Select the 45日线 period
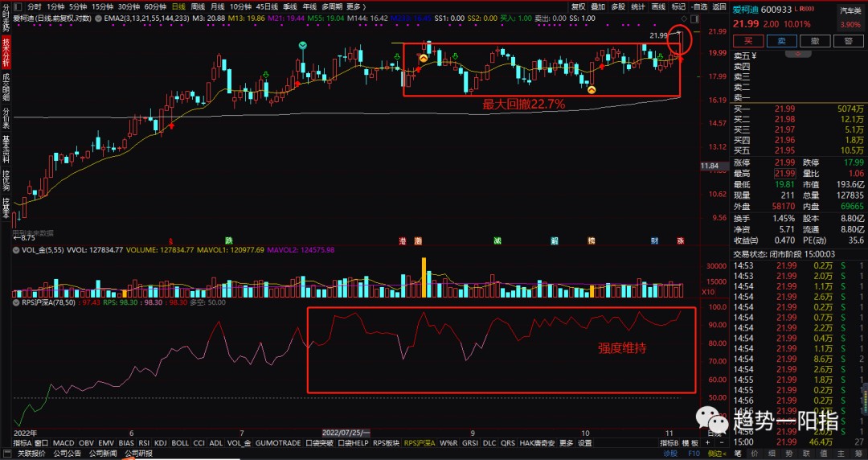Image resolution: width=868 pixels, height=460 pixels. click(x=267, y=6)
